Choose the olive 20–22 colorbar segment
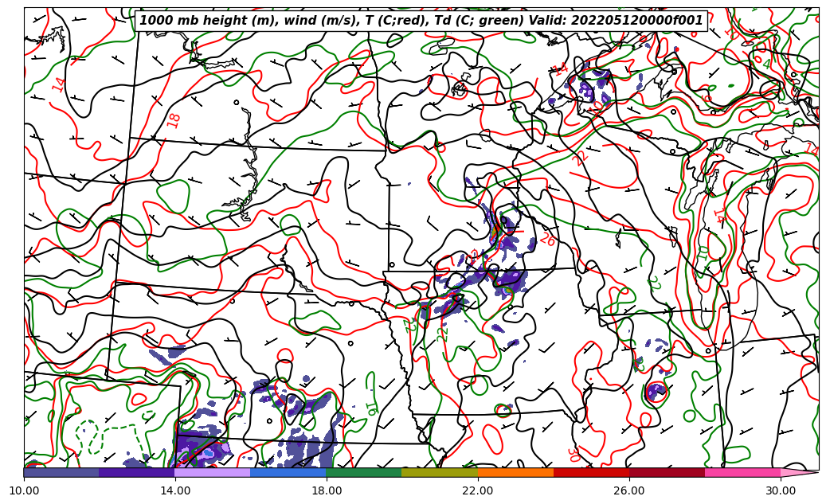 [x=440, y=472]
